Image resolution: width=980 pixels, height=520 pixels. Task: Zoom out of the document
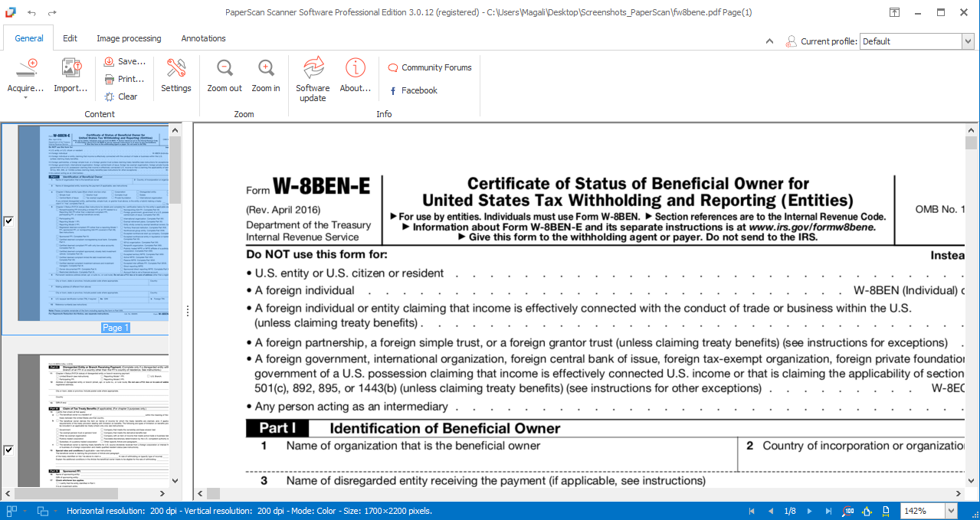pyautogui.click(x=224, y=77)
